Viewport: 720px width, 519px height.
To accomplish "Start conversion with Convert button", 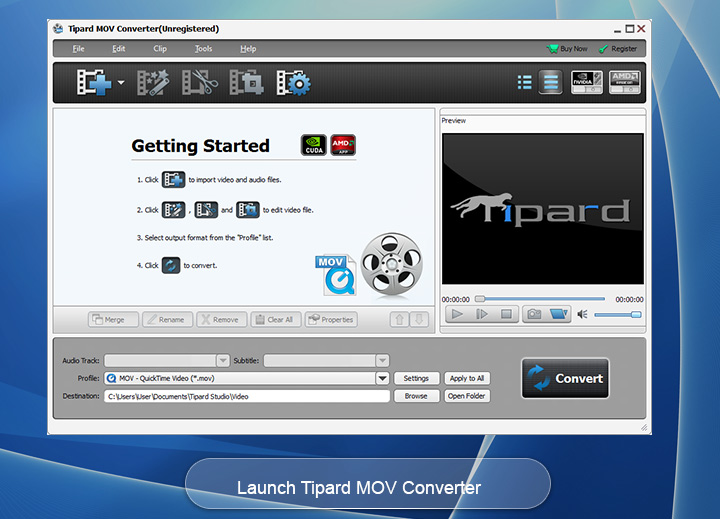I will [x=565, y=378].
